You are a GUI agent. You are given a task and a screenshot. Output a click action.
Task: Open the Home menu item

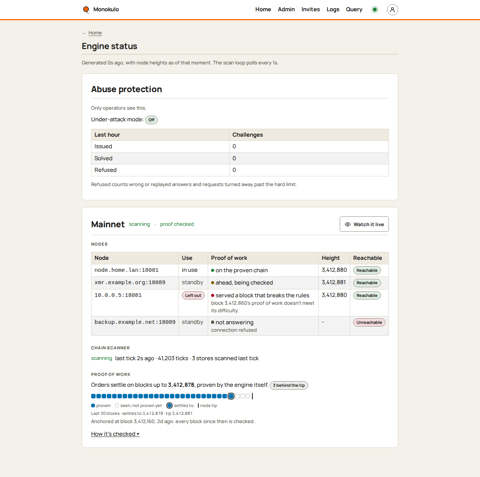[x=263, y=9]
